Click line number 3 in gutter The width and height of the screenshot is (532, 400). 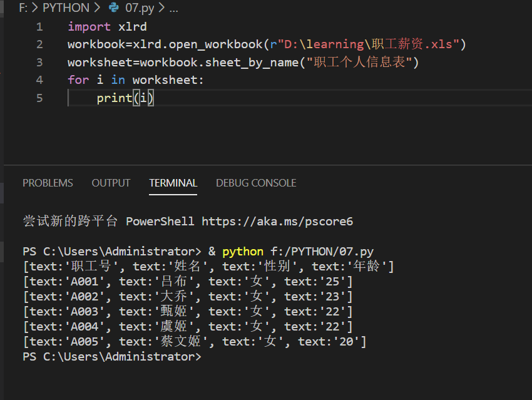click(39, 63)
